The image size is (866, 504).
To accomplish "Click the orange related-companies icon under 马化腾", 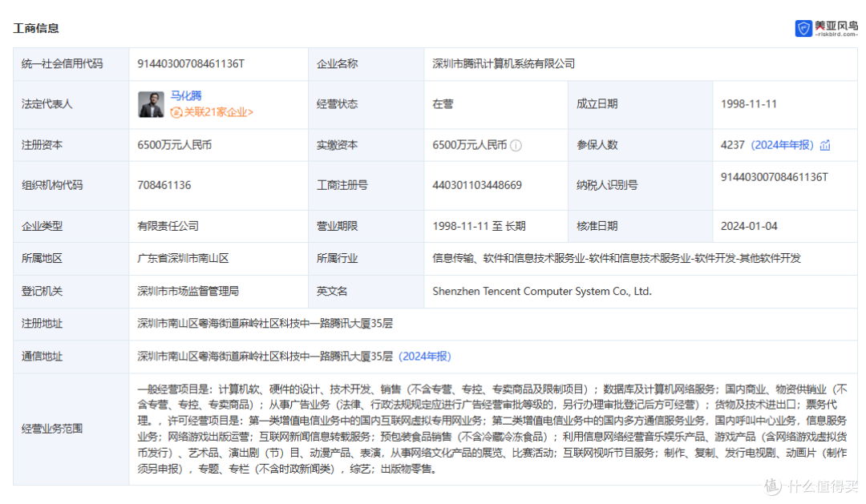I will point(176,113).
